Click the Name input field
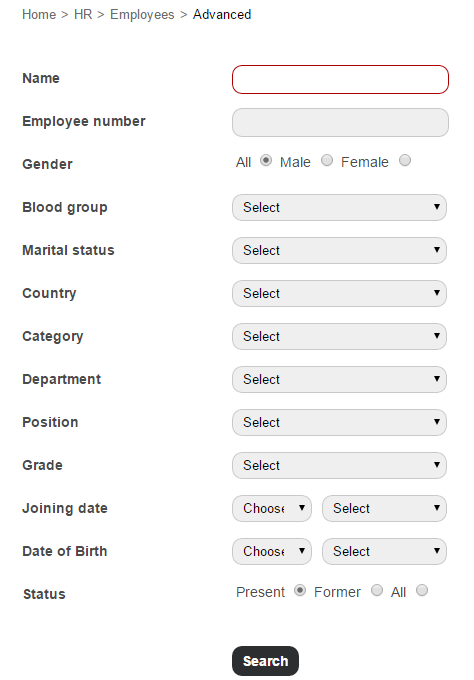The image size is (474, 680). pyautogui.click(x=340, y=79)
